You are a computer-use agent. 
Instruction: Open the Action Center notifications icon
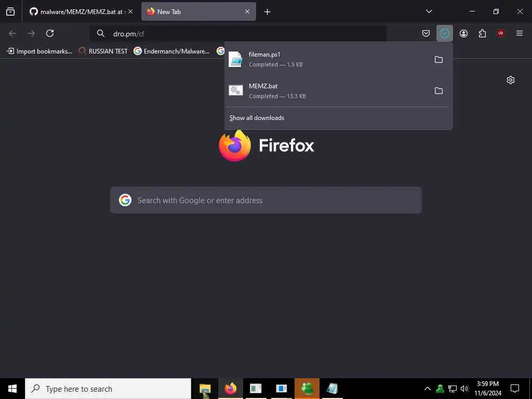515,389
